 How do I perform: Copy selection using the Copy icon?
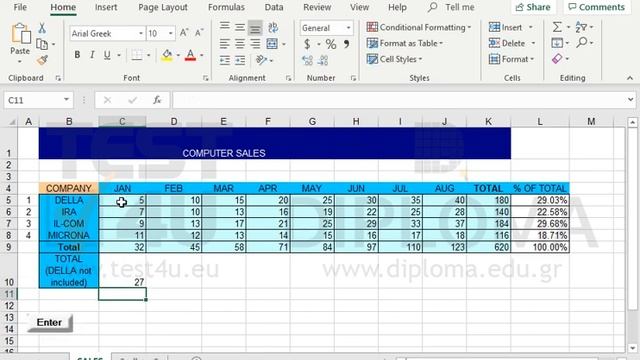(x=42, y=44)
